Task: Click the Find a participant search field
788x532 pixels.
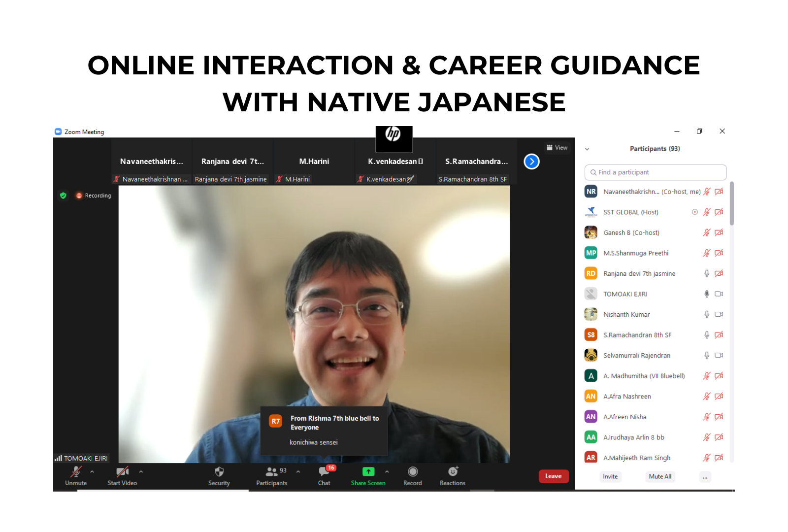Action: [655, 172]
